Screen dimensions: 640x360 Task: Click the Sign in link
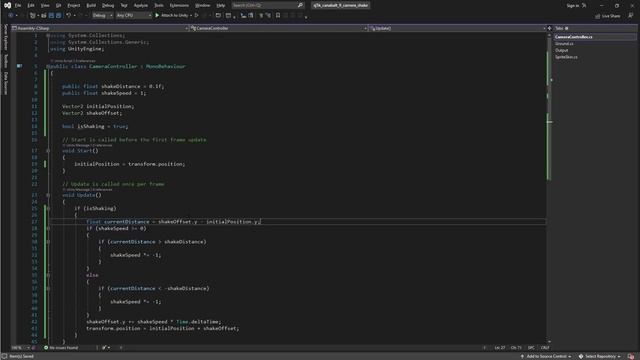tap(573, 6)
